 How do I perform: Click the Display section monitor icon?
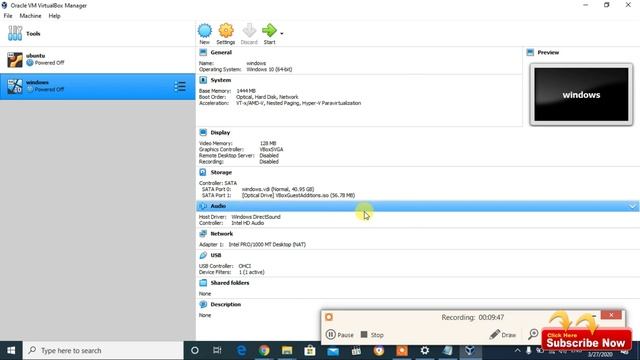pos(203,132)
